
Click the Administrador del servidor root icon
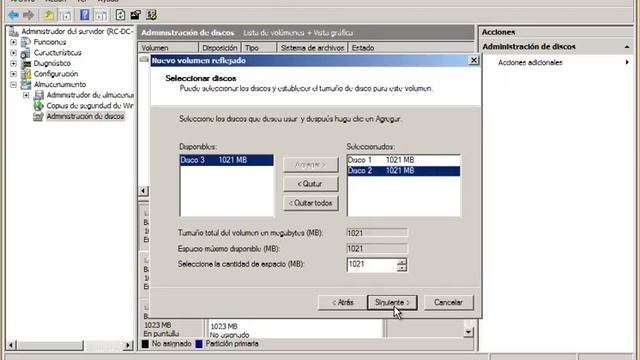(x=14, y=31)
